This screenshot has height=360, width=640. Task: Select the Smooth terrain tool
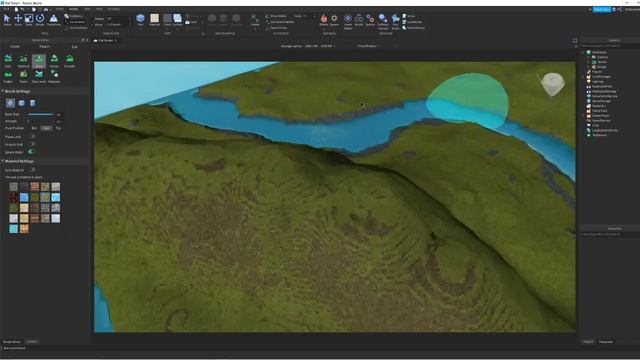70,61
